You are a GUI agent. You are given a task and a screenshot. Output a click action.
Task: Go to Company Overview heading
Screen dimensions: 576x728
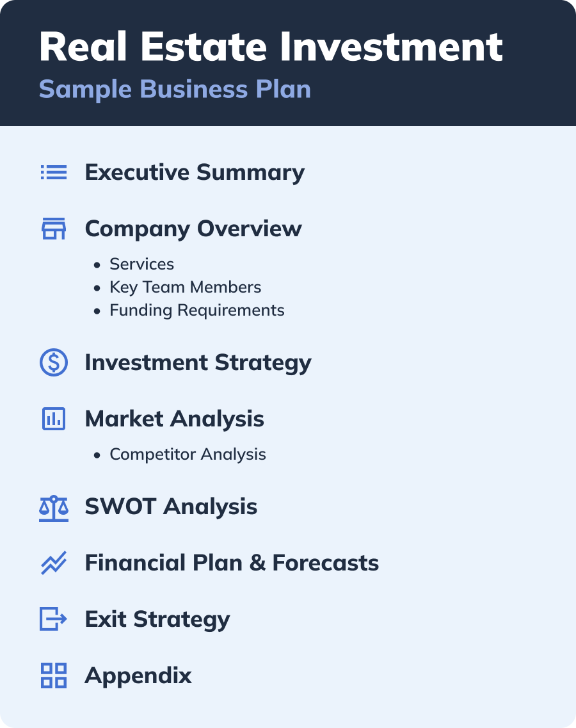[x=193, y=229]
